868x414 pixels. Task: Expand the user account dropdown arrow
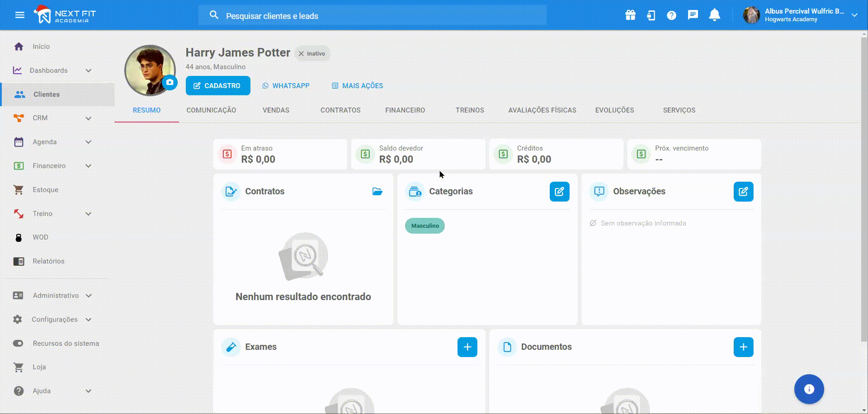coord(854,15)
